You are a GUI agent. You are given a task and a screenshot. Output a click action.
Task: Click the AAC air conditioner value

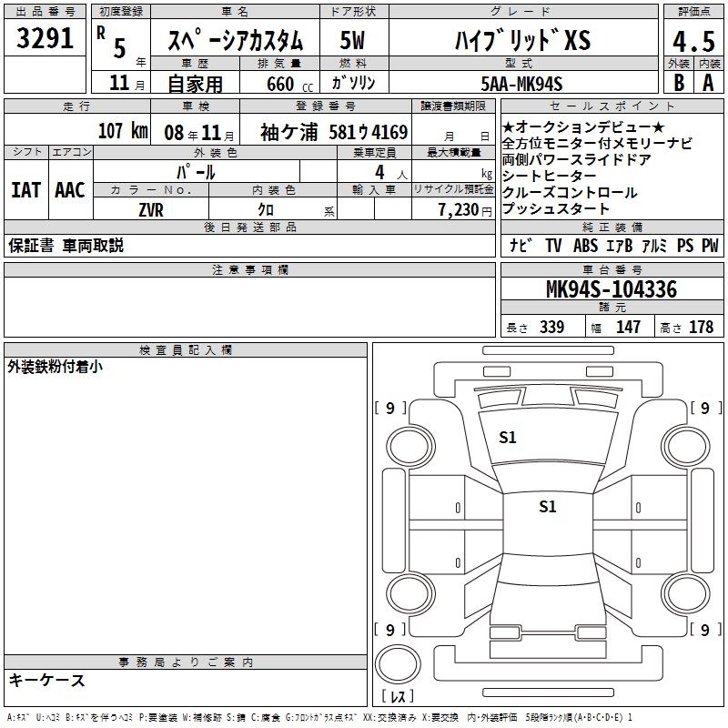pos(70,190)
